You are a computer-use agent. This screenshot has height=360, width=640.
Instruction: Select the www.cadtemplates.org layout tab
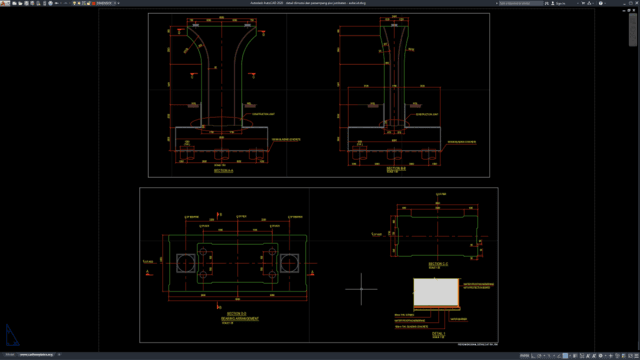(36, 355)
